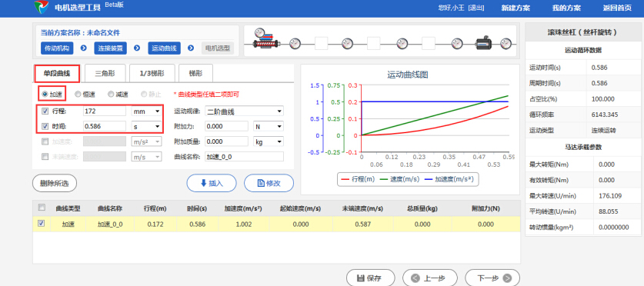The image size is (644, 286).
Task: Open the 附加质量 kg unit dropdown
Action: click(x=269, y=141)
